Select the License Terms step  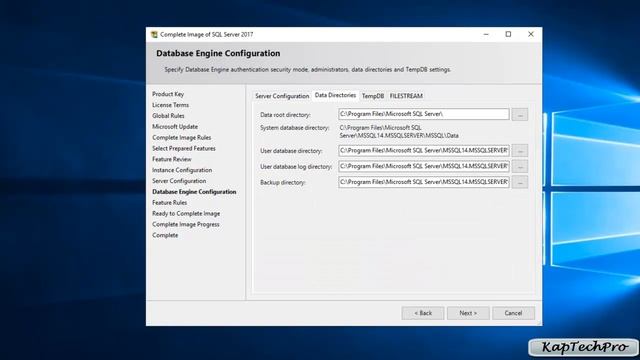coord(171,105)
